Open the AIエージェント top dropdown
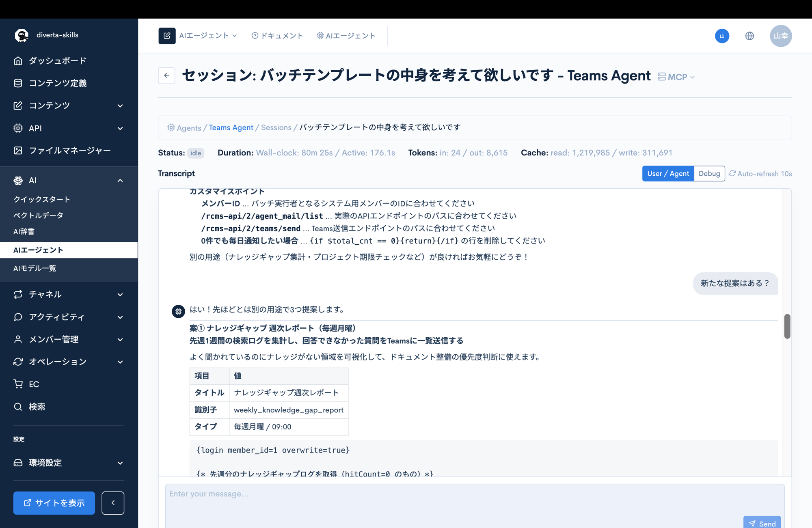 pos(208,36)
